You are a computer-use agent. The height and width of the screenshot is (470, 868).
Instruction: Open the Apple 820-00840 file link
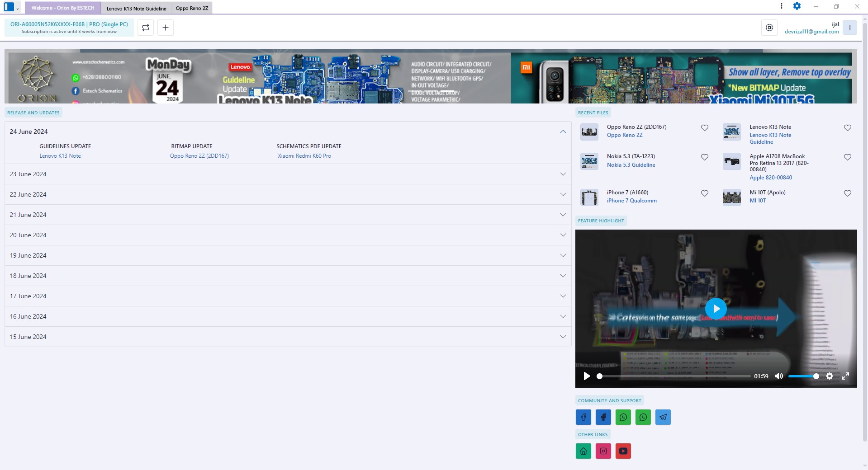tap(770, 177)
